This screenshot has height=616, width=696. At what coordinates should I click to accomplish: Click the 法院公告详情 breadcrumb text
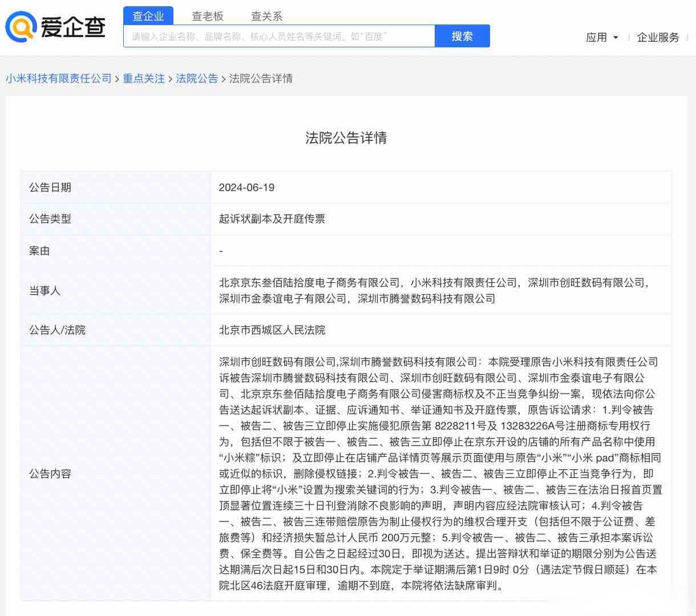pos(261,78)
